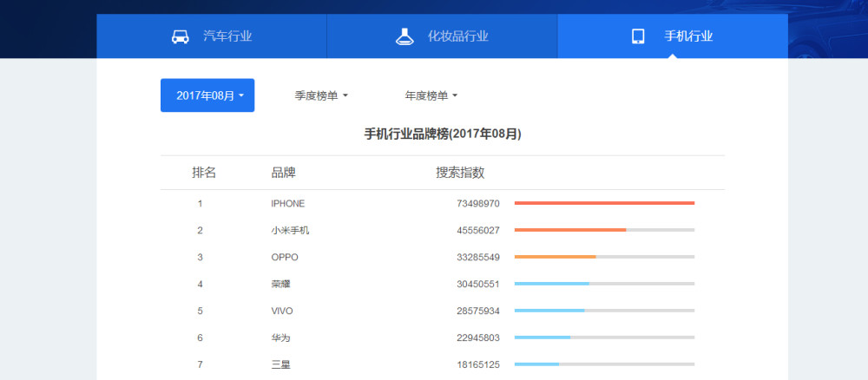The height and width of the screenshot is (380, 868).
Task: Select brand IPHONE in the list
Action: [288, 204]
